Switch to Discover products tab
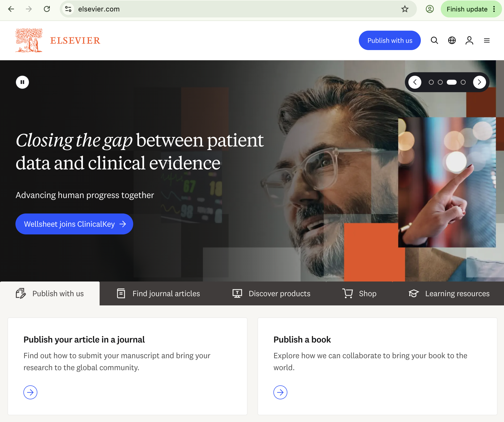 (271, 293)
